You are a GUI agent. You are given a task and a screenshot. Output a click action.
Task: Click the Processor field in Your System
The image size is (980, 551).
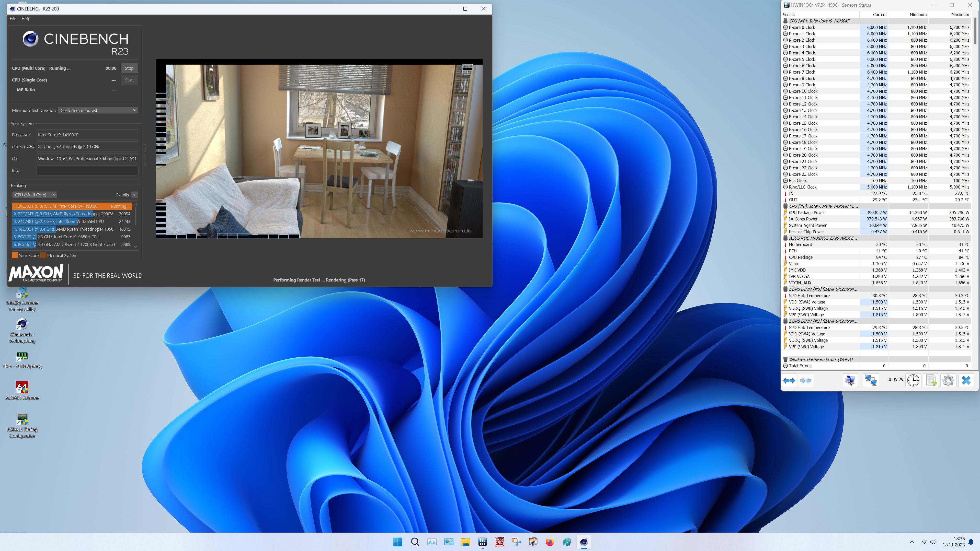click(87, 135)
